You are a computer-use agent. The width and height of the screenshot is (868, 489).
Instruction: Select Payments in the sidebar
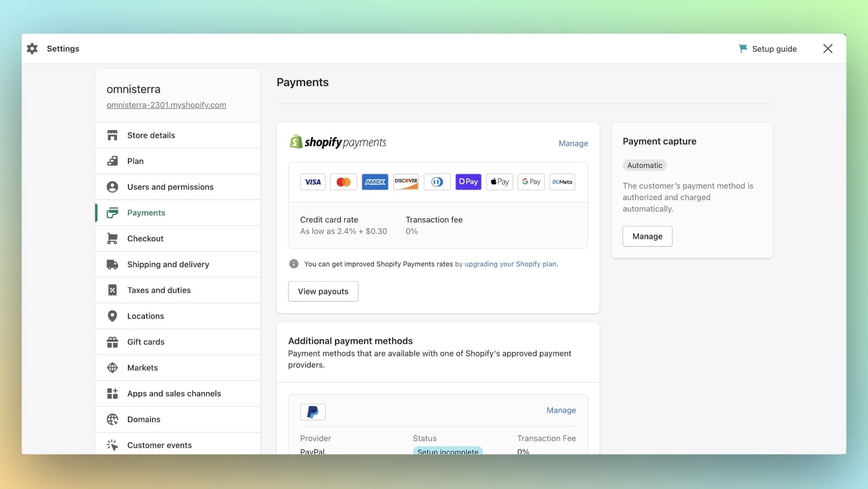tap(178, 213)
